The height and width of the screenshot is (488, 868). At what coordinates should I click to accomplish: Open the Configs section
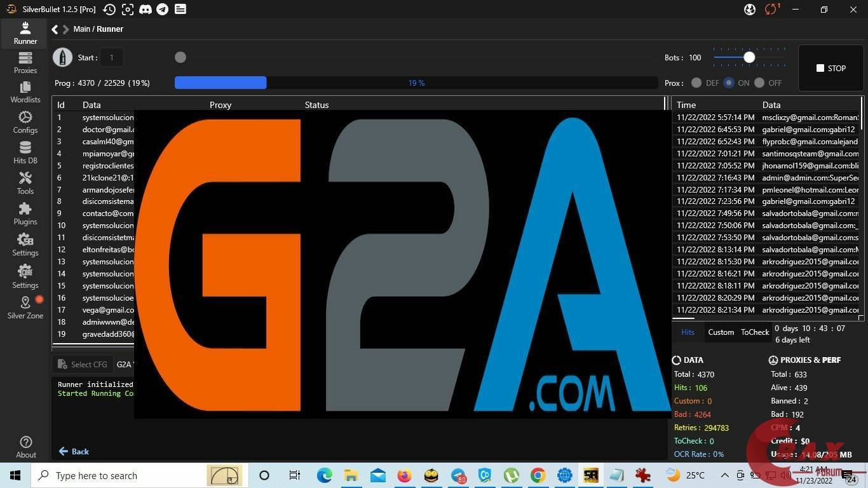click(25, 123)
